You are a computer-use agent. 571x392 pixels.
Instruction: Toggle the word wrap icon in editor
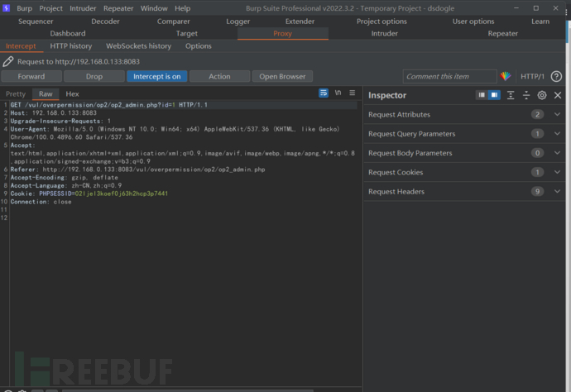[x=324, y=93]
